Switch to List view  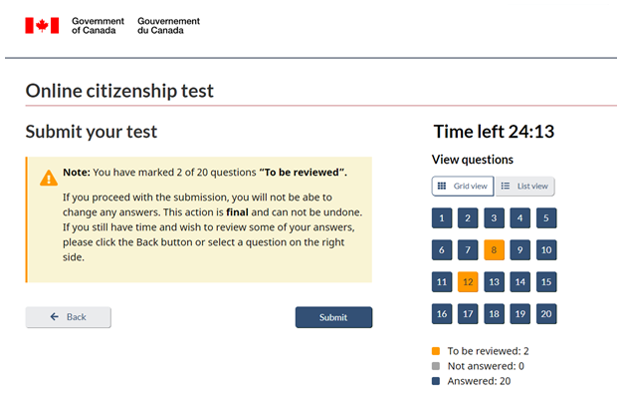(x=526, y=186)
